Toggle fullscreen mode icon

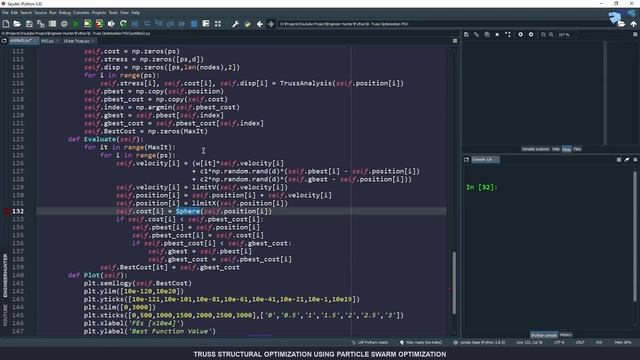[218, 24]
